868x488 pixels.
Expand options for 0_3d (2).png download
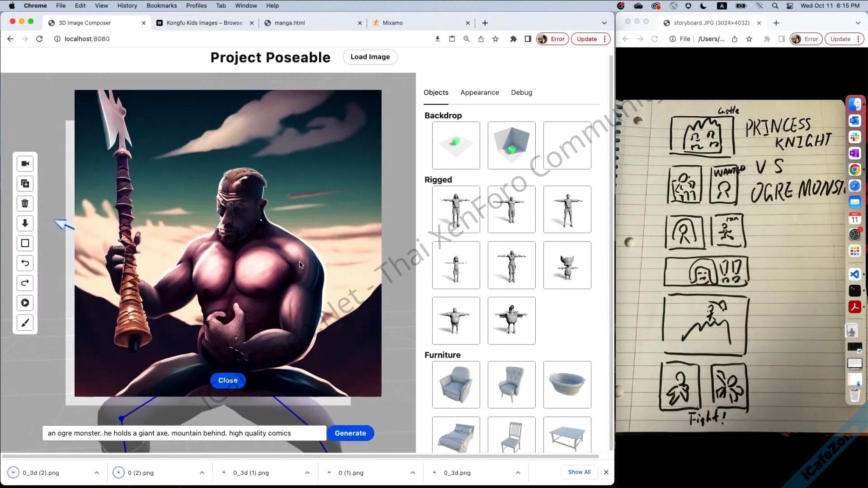[x=97, y=473]
